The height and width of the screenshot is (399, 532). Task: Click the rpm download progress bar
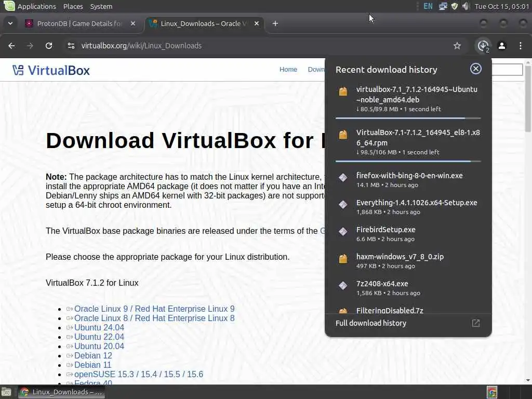click(x=408, y=161)
